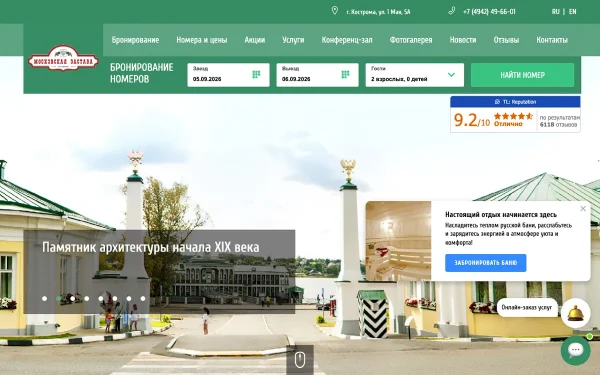Click Забронировать баню button

click(486, 263)
